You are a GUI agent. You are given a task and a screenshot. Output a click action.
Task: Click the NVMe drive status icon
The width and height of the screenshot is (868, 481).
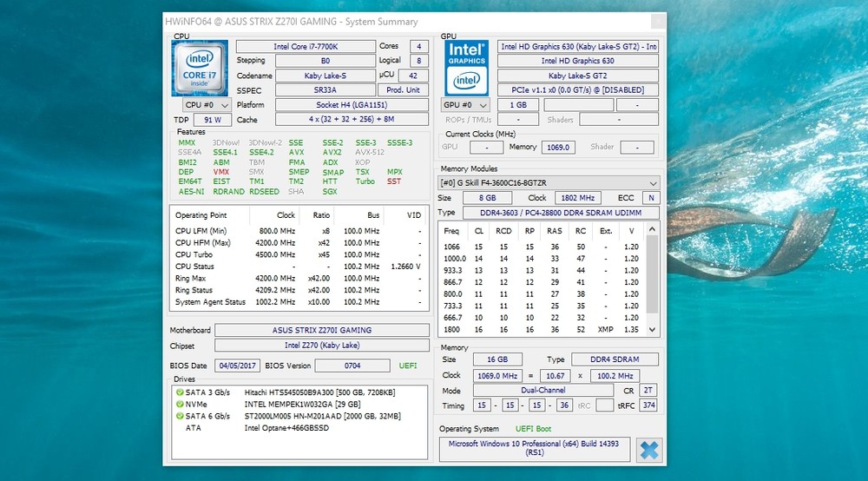pyautogui.click(x=180, y=405)
